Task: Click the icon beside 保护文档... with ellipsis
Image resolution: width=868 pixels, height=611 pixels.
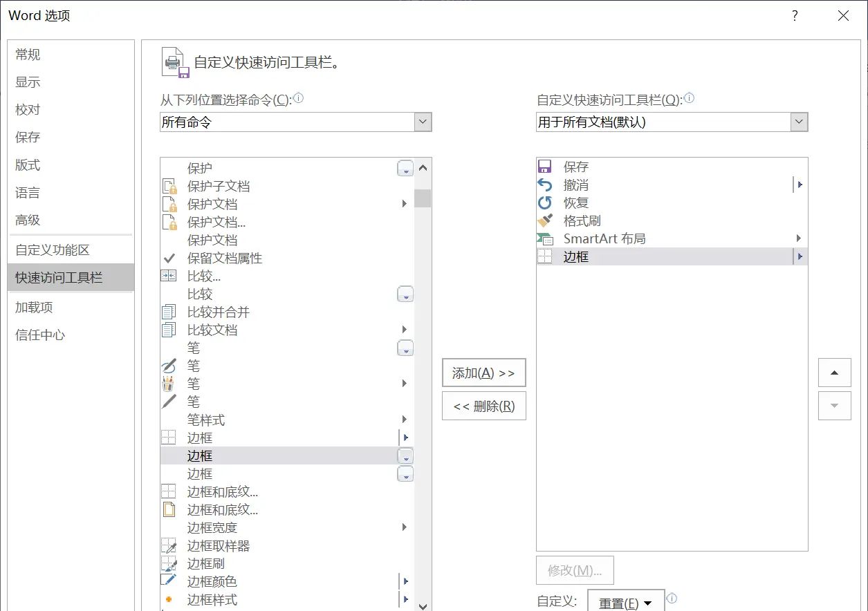Action: tap(169, 222)
